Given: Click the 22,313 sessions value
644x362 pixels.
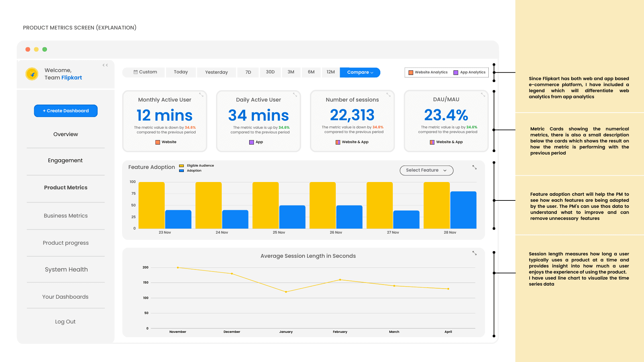Looking at the screenshot, I should coord(352,115).
